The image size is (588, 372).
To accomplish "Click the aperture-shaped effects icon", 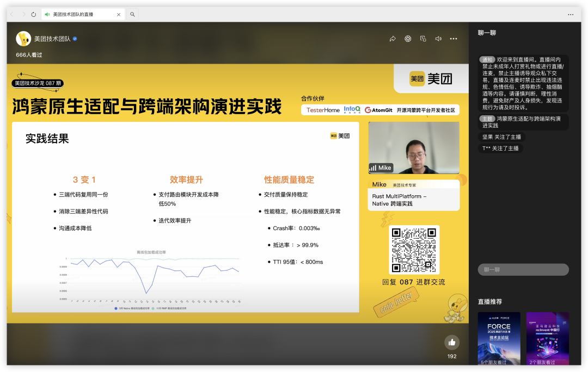I will (407, 39).
